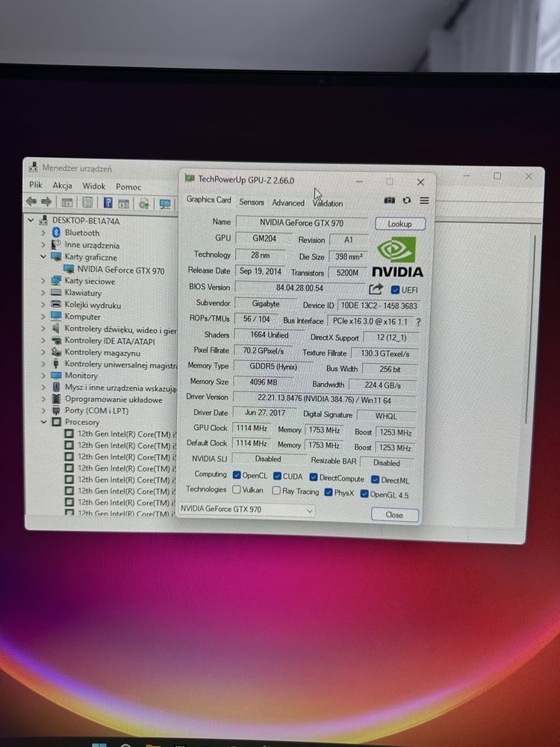560x747 pixels.
Task: Select the Komputer tree node
Action: pos(82,317)
